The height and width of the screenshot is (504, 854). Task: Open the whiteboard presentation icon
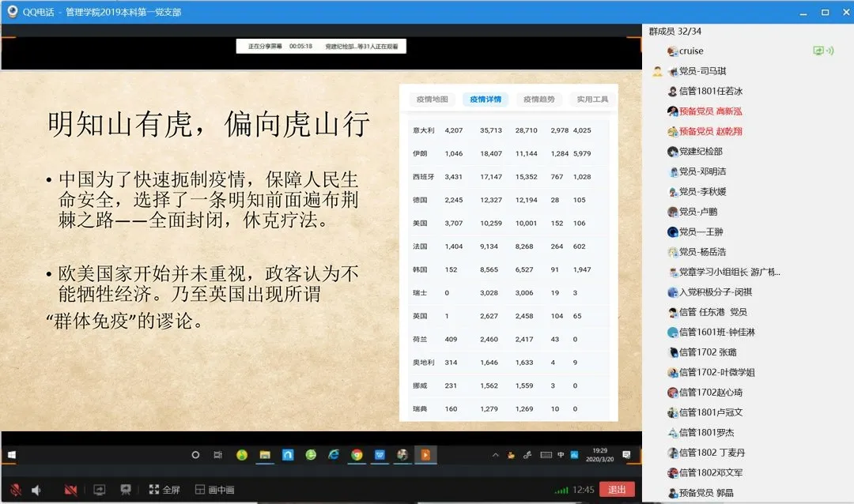[x=125, y=490]
